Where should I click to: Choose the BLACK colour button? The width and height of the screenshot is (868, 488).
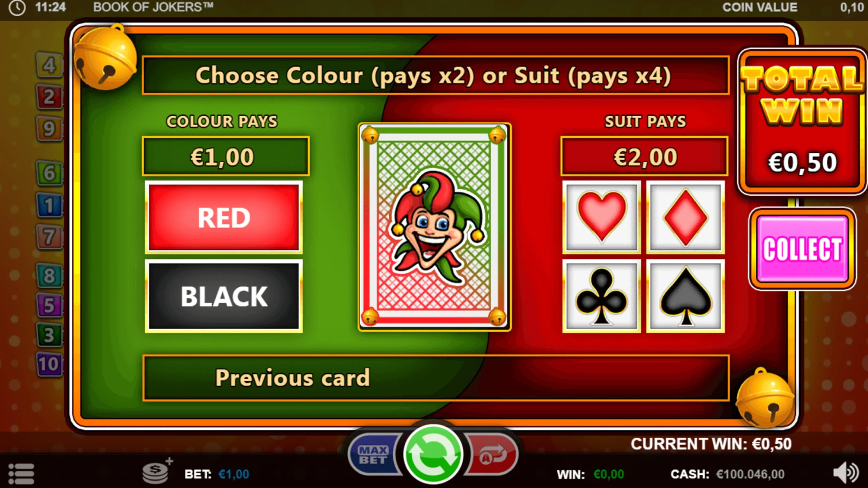pyautogui.click(x=224, y=296)
